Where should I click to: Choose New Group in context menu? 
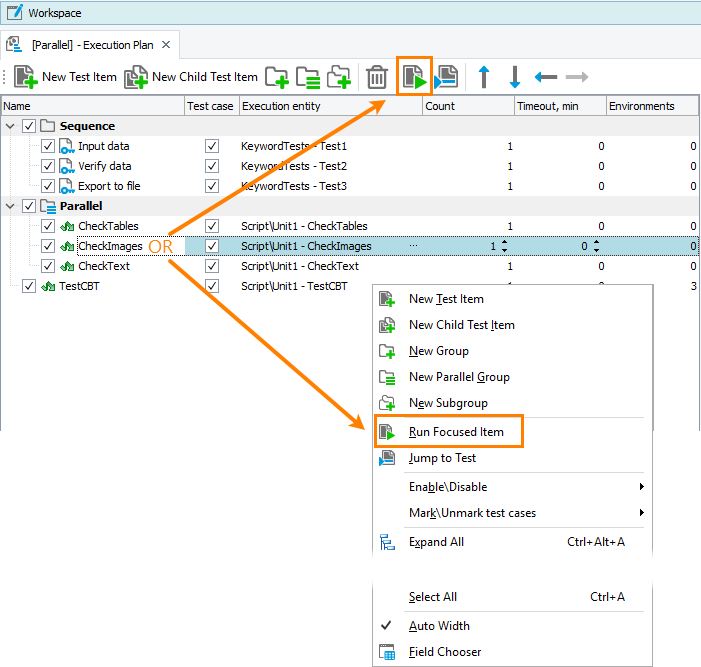tap(513, 351)
